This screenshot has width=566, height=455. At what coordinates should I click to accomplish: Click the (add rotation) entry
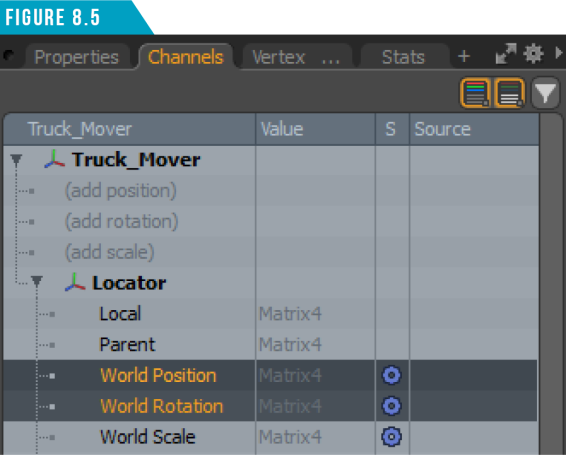pos(122,221)
